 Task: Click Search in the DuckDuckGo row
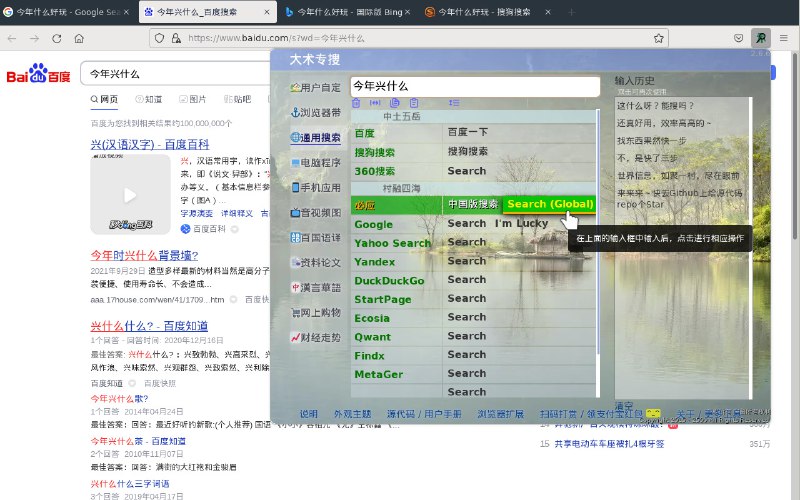(466, 280)
